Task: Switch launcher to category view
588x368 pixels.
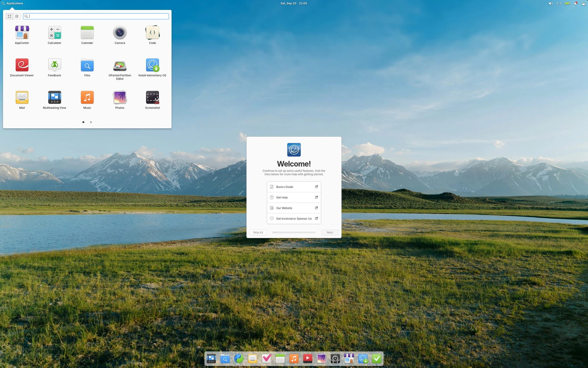Action: pyautogui.click(x=17, y=16)
